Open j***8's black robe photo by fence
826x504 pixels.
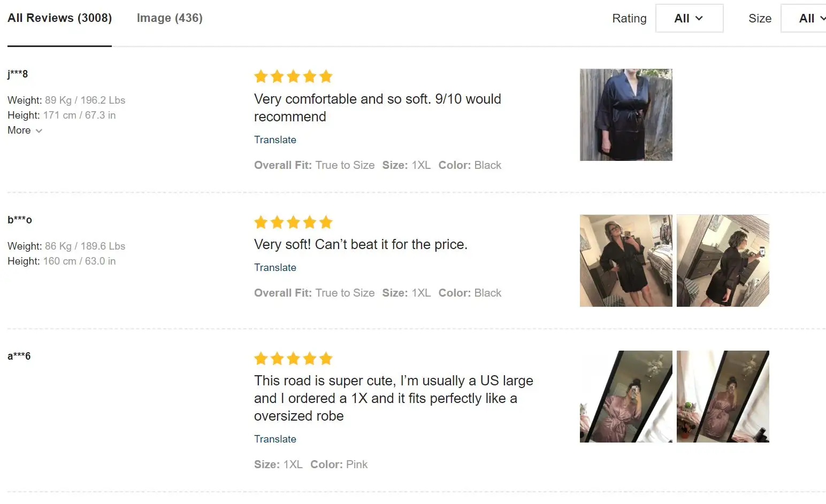tap(626, 115)
